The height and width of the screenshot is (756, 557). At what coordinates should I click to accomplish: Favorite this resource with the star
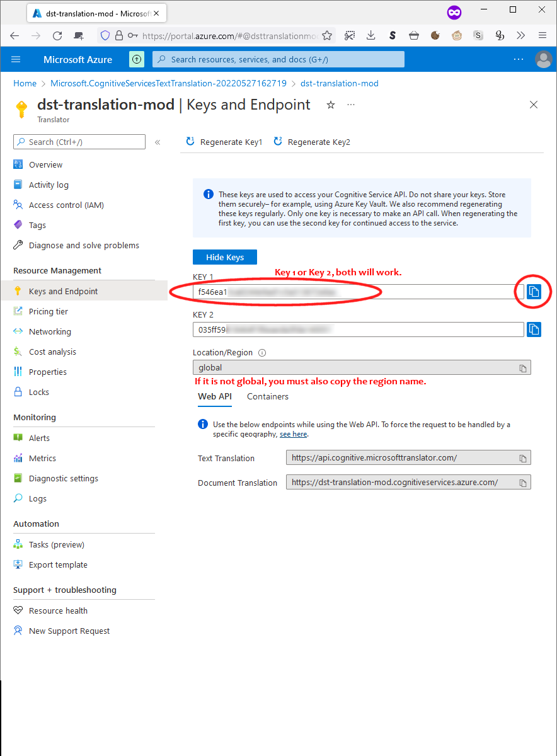pyautogui.click(x=331, y=105)
